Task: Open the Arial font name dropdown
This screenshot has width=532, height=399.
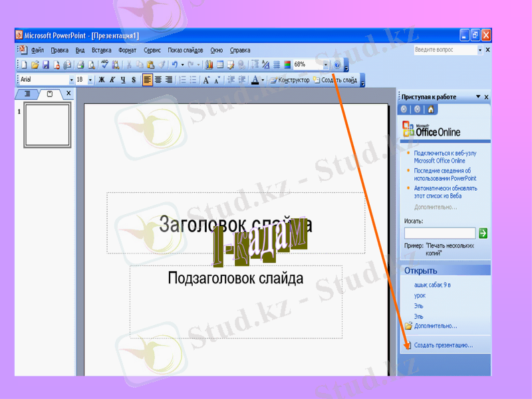Action: point(72,80)
